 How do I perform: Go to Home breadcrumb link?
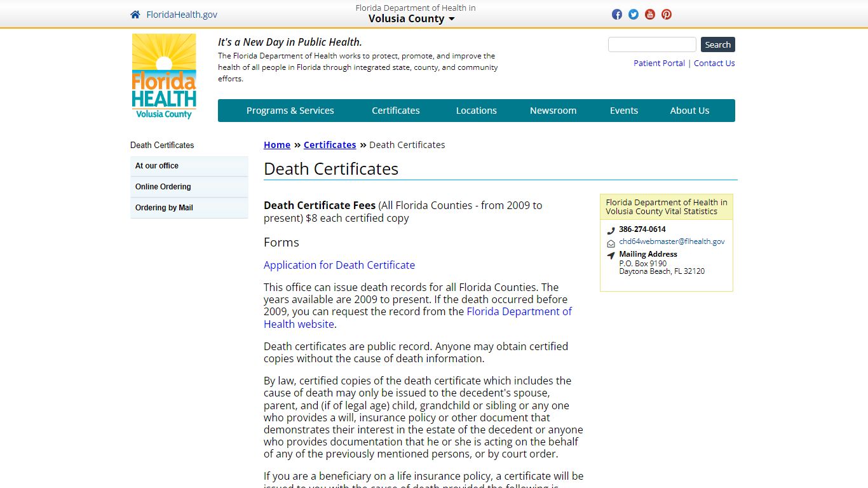(277, 145)
